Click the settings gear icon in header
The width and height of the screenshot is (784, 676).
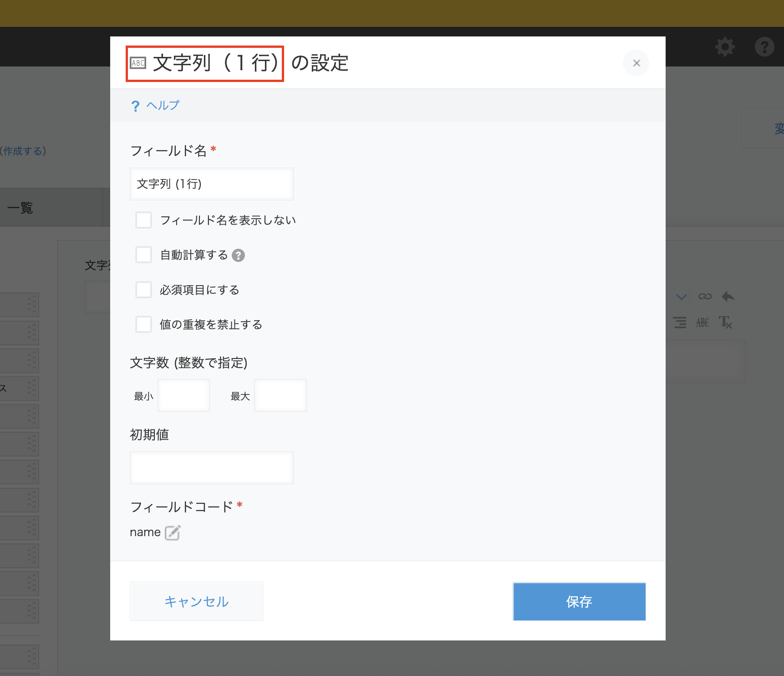coord(725,47)
